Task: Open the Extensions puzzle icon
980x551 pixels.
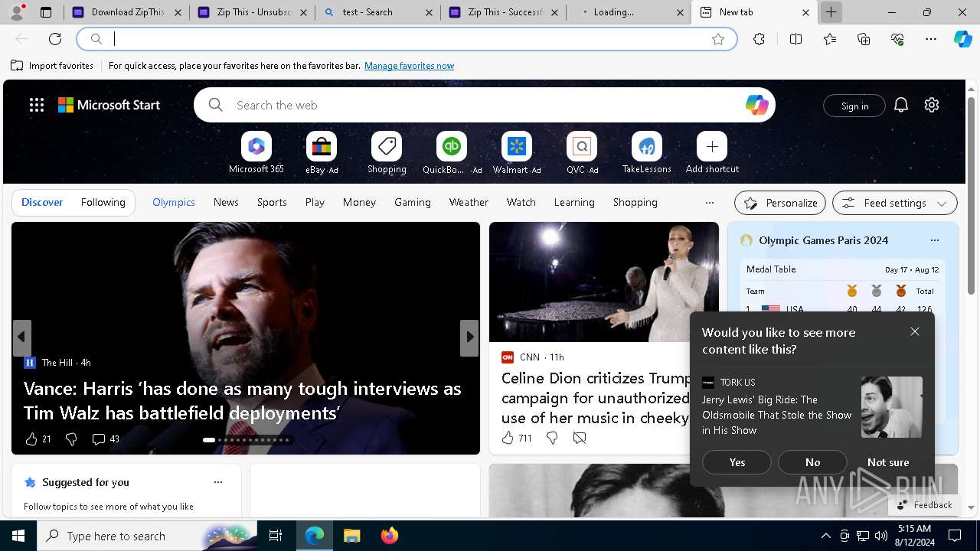Action: (759, 39)
